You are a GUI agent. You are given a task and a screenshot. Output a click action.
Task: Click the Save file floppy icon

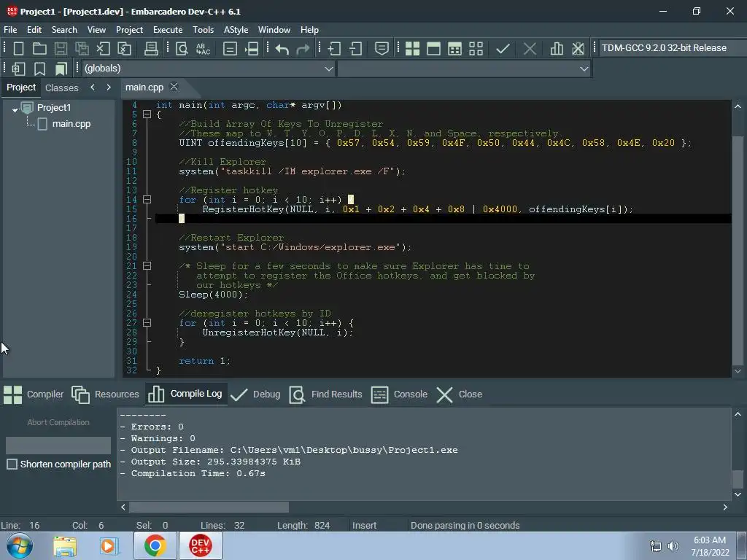click(x=61, y=48)
